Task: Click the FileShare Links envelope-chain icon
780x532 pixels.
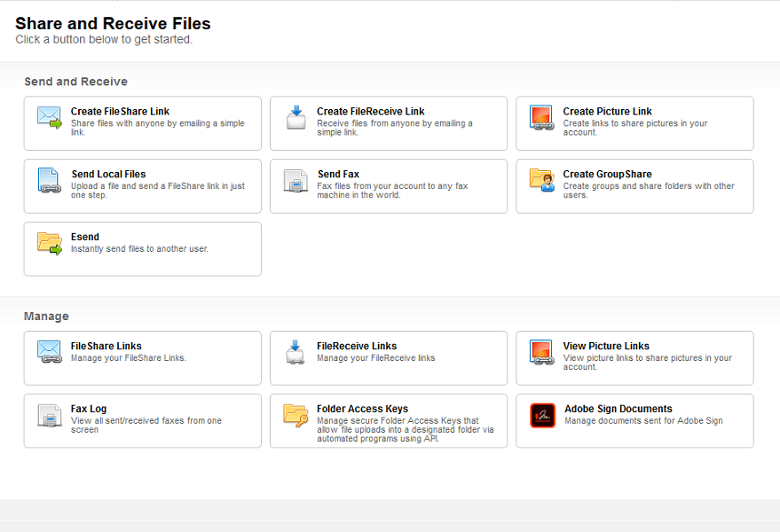Action: click(x=50, y=352)
